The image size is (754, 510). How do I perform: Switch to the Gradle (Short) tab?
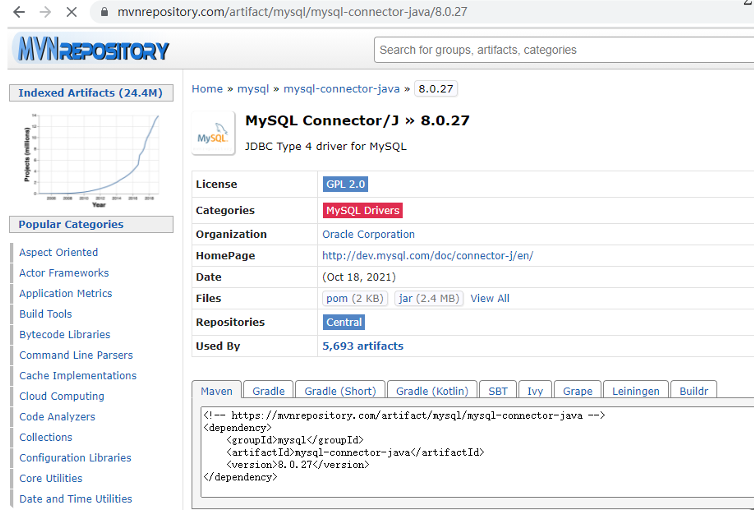coord(340,391)
